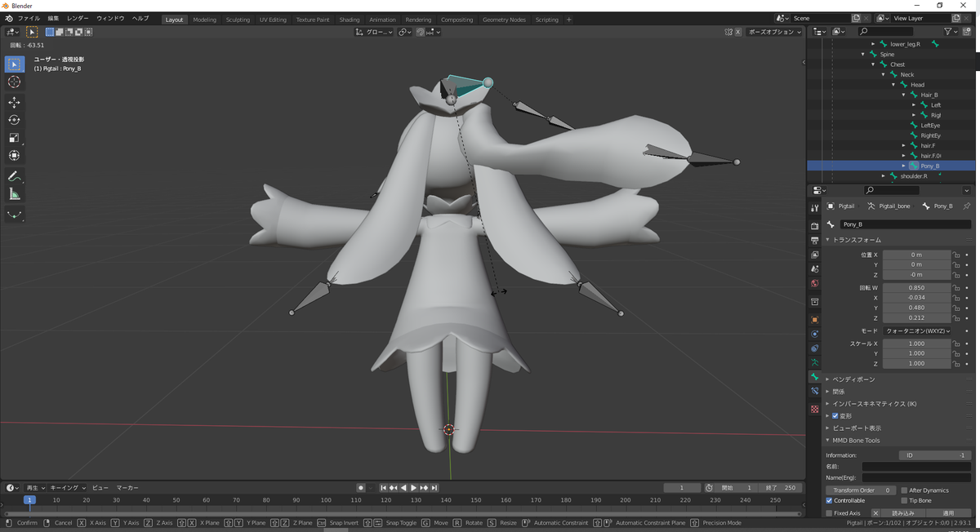
Task: Open the Tool properties tab
Action: (x=814, y=208)
